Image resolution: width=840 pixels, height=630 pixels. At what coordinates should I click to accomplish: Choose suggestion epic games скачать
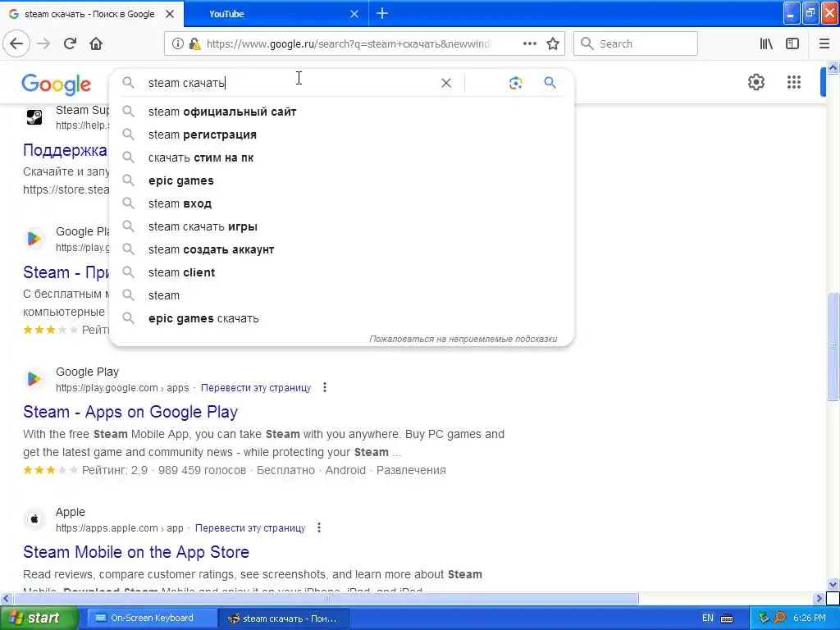pos(341,318)
